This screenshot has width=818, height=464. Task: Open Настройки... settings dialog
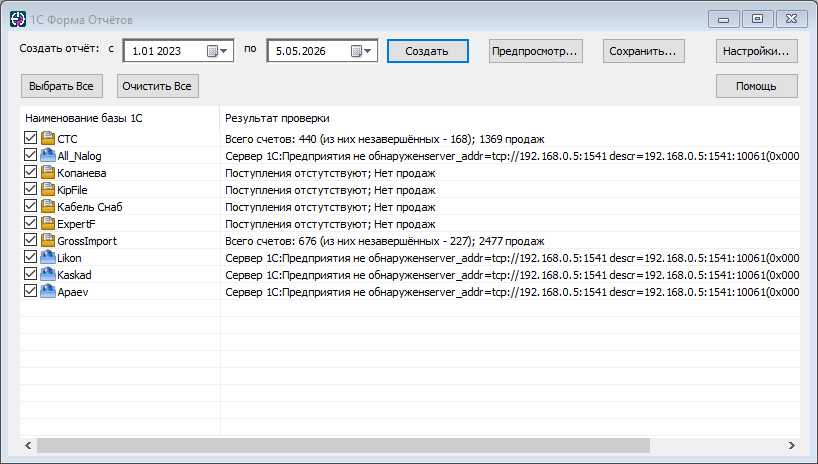(x=756, y=51)
